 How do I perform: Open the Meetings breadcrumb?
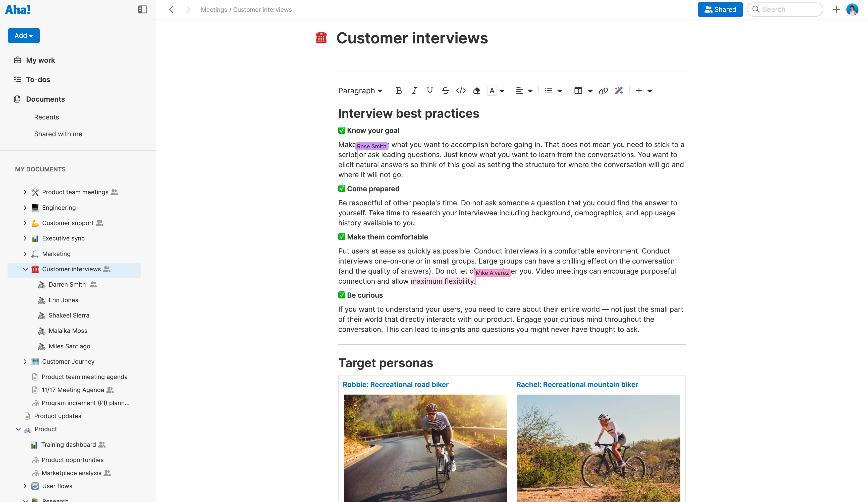point(213,9)
